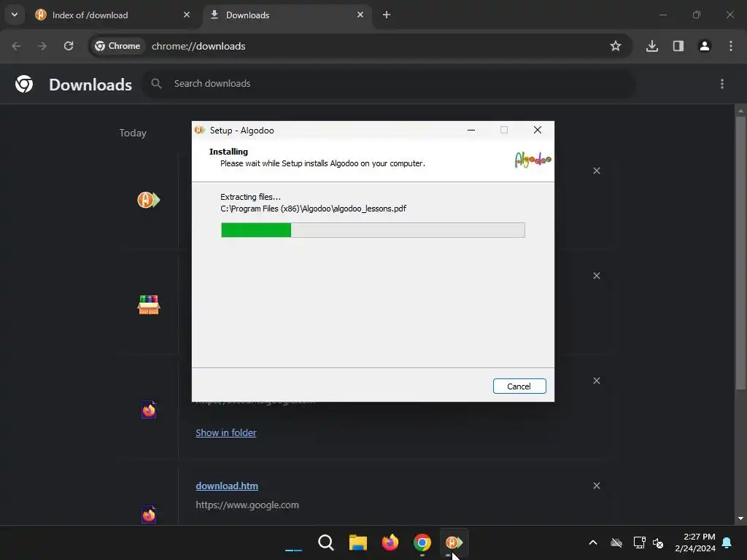This screenshot has width=747, height=560.
Task: Open the notification bell
Action: [727, 542]
